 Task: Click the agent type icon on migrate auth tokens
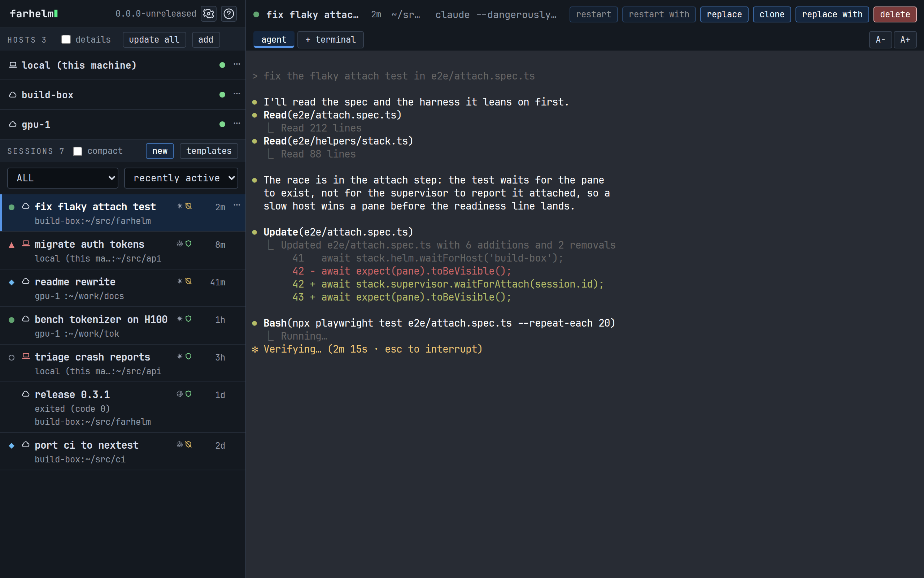tap(179, 243)
